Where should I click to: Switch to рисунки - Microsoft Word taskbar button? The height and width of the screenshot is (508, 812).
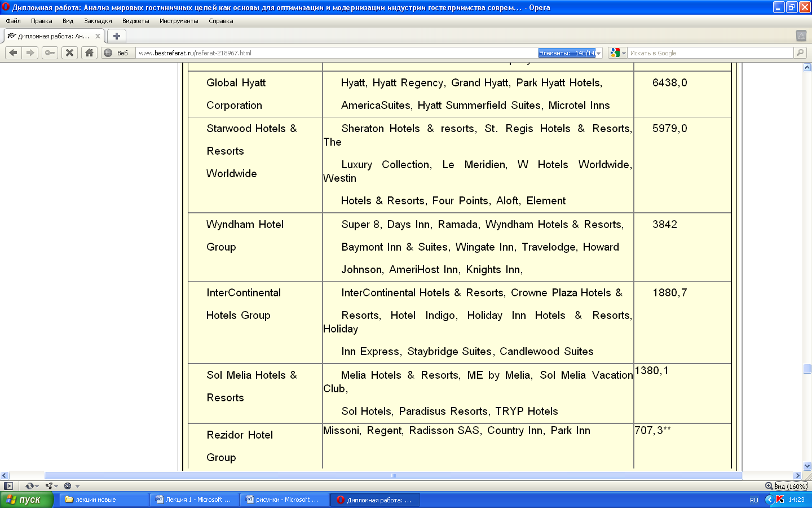pos(284,500)
